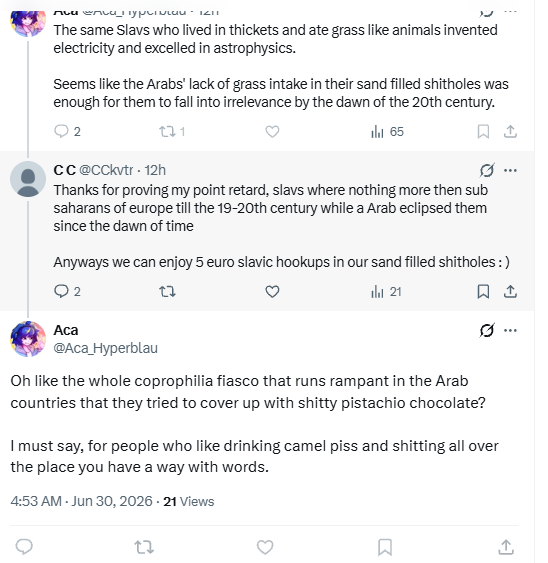This screenshot has height=563, width=548.
Task: Bookmark the tweet with 65 views
Action: click(x=483, y=131)
